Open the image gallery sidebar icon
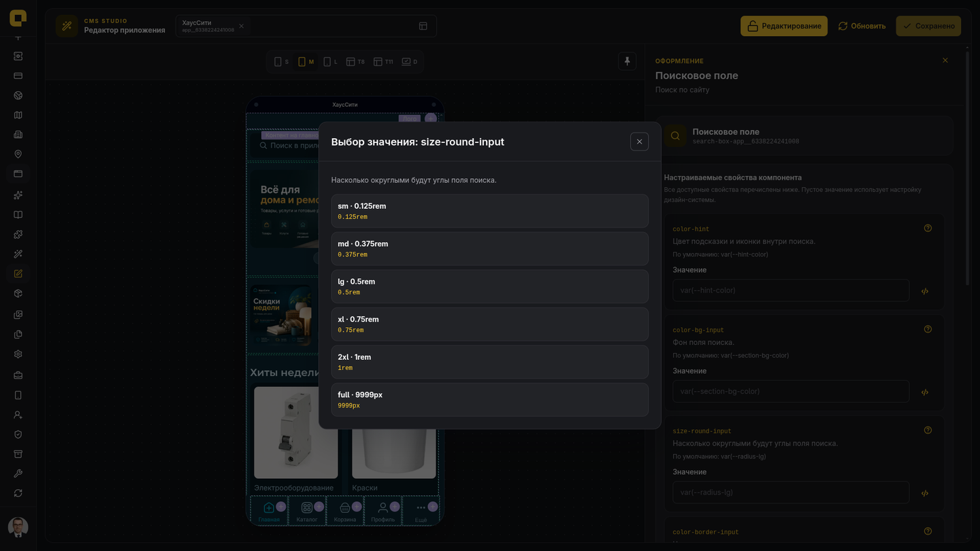 (x=18, y=315)
